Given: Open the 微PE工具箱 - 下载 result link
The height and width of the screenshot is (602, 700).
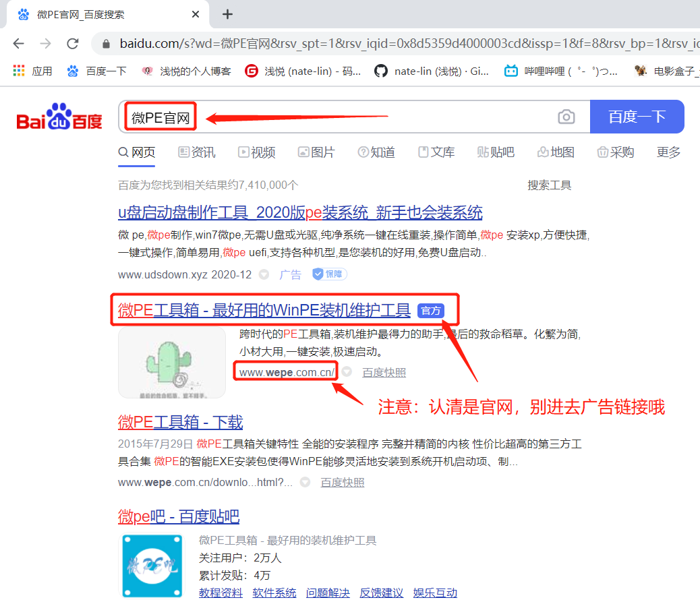Looking at the screenshot, I should [x=180, y=422].
